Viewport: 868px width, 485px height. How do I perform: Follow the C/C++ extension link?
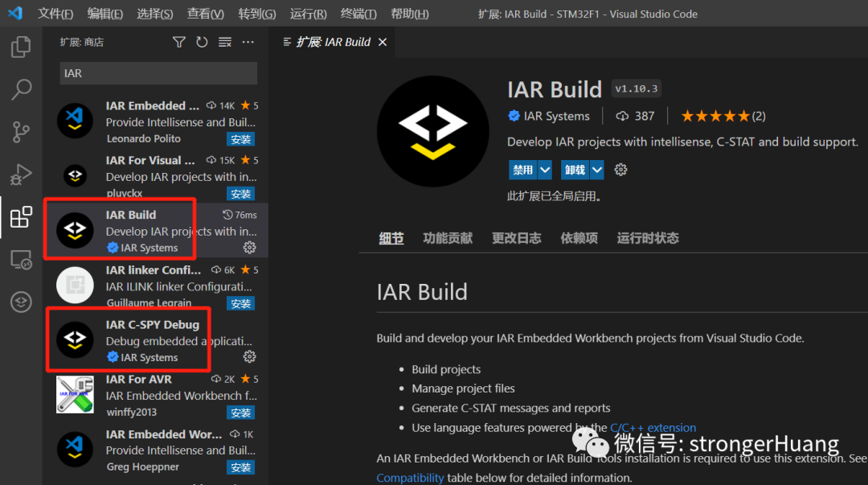click(x=653, y=428)
